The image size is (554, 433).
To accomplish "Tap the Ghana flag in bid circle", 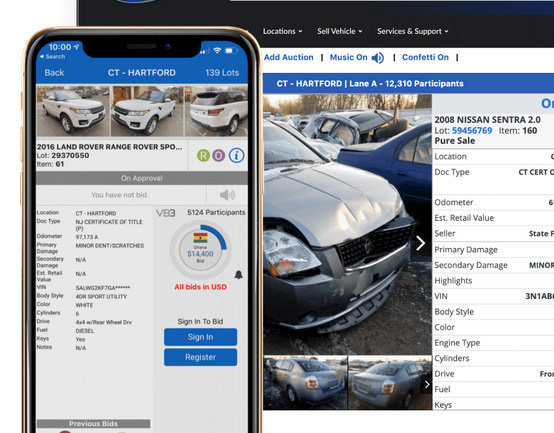I will 200,238.
